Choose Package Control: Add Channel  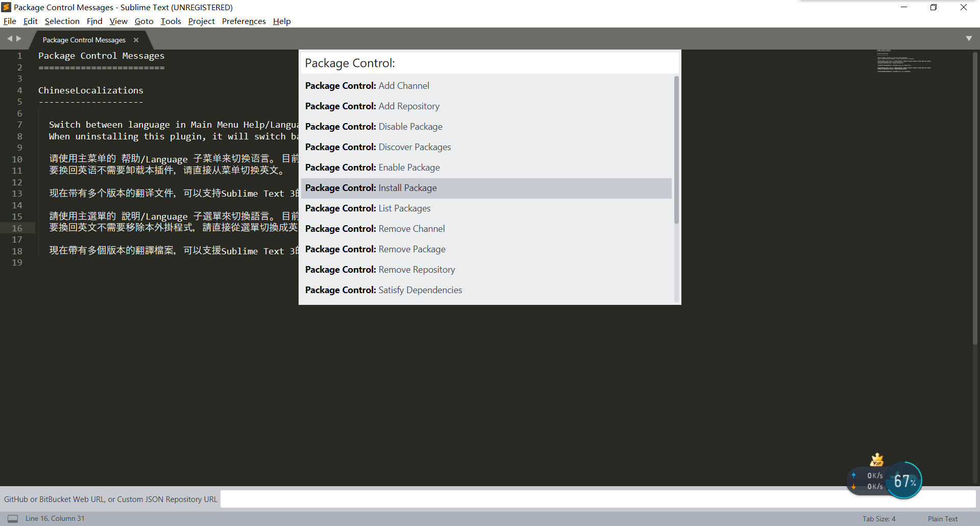(486, 86)
